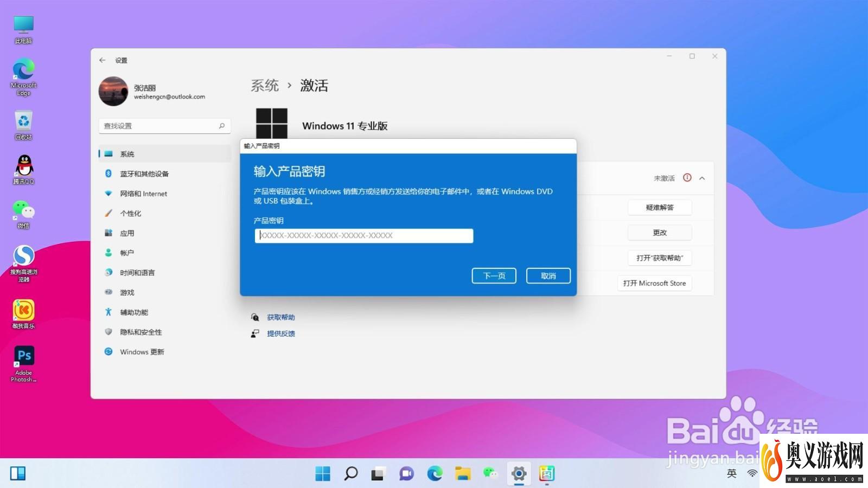Click 打开"获取帮助" button
The height and width of the screenshot is (488, 868).
click(x=660, y=258)
